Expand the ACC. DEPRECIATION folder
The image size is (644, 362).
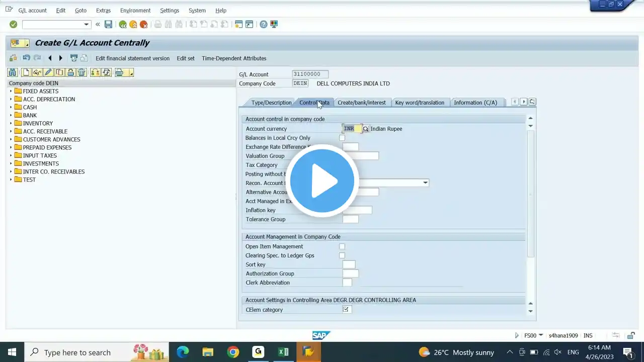pyautogui.click(x=11, y=99)
